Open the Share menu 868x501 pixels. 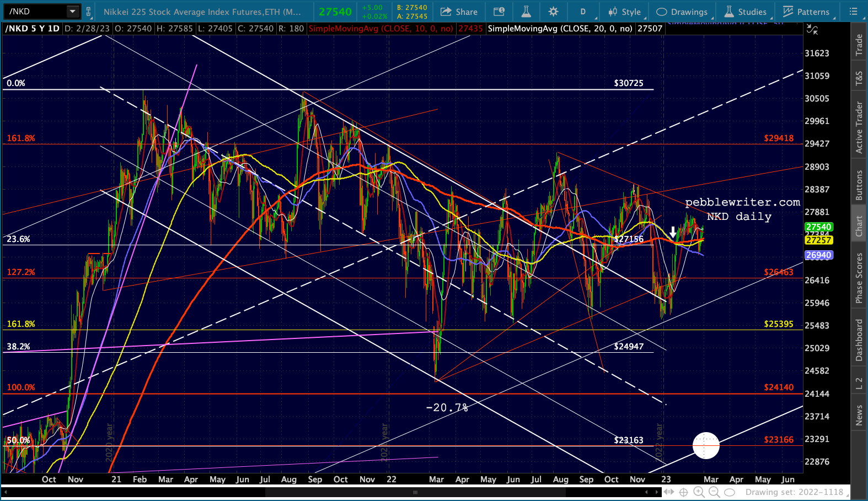(459, 12)
